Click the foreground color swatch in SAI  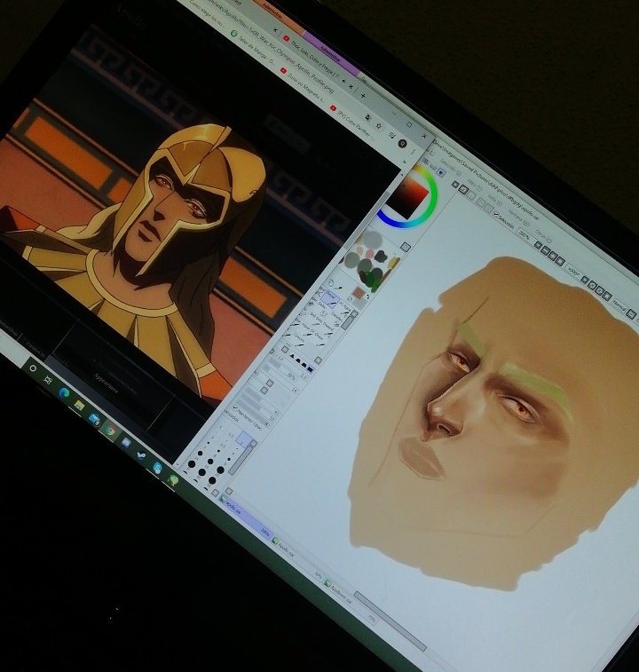click(x=359, y=293)
